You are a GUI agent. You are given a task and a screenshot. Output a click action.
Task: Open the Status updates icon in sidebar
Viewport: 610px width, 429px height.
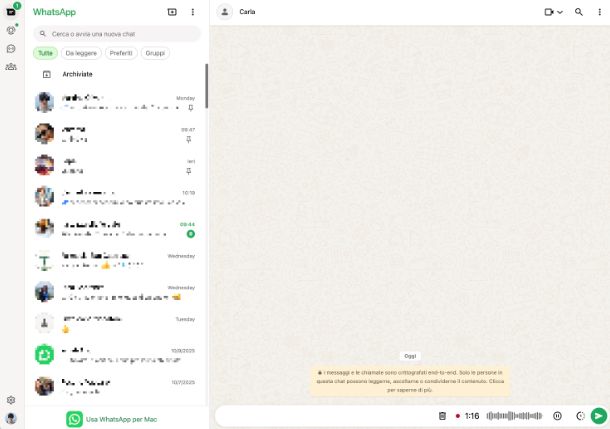click(x=11, y=30)
